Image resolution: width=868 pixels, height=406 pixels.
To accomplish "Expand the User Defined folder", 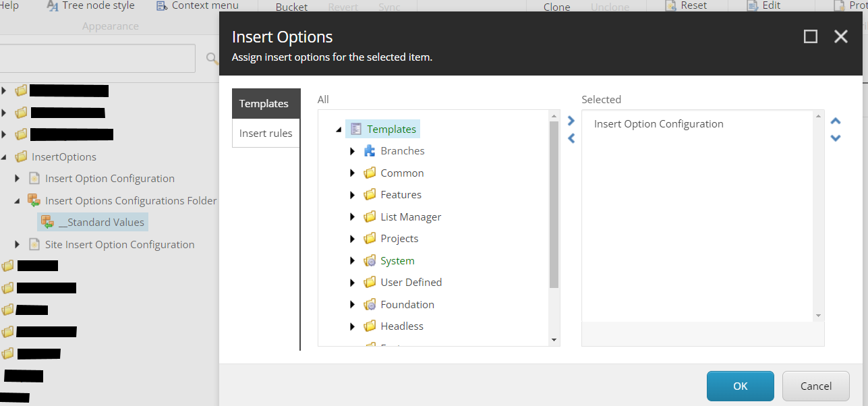I will 352,283.
